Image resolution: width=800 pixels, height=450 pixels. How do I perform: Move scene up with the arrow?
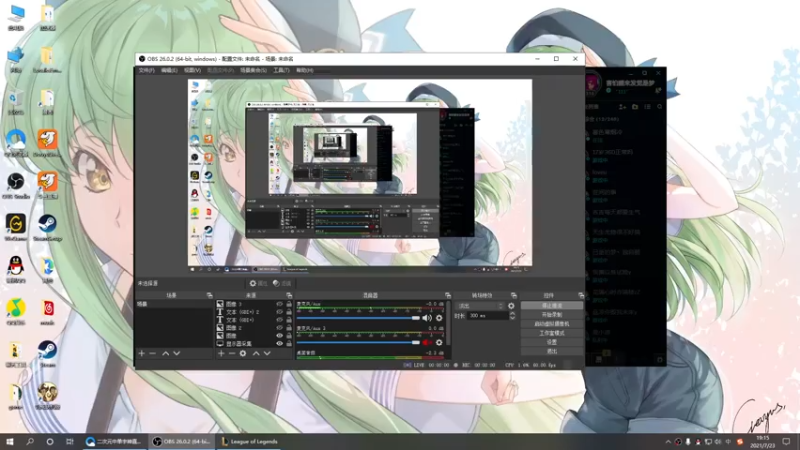(166, 353)
